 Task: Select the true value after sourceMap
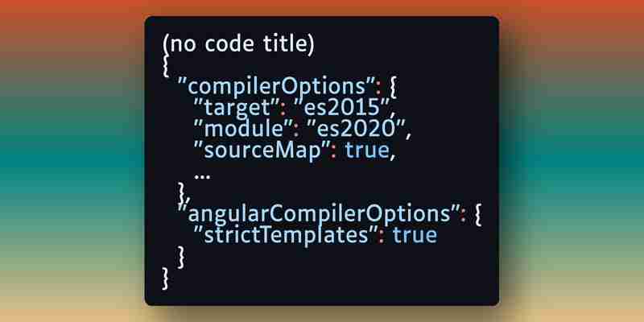[366, 151]
